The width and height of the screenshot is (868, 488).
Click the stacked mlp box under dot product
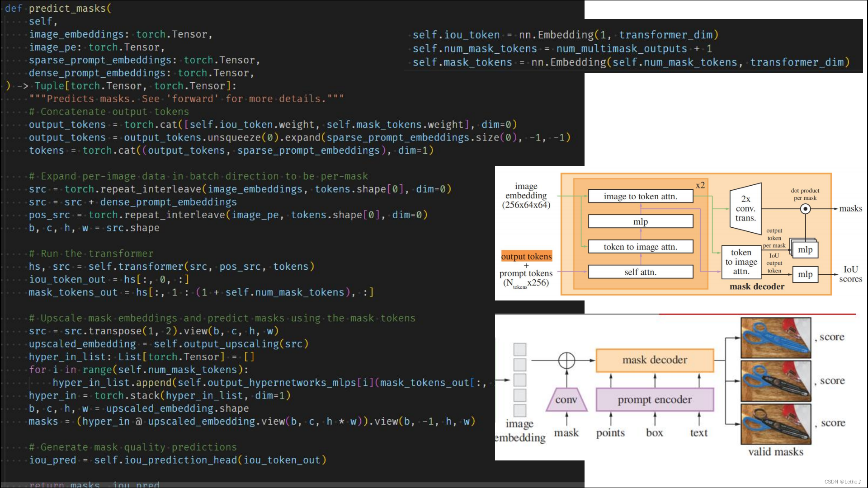click(805, 249)
